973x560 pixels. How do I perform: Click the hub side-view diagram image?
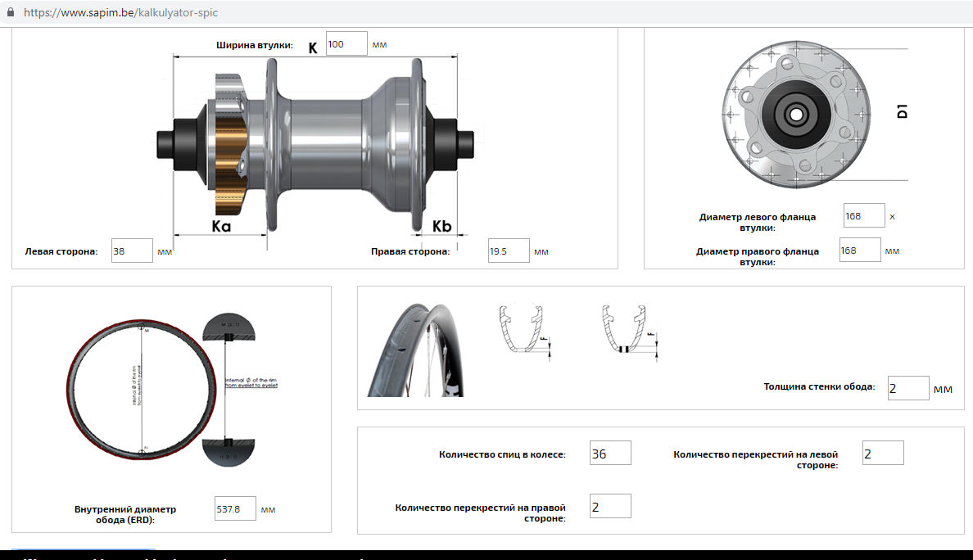tap(315, 147)
